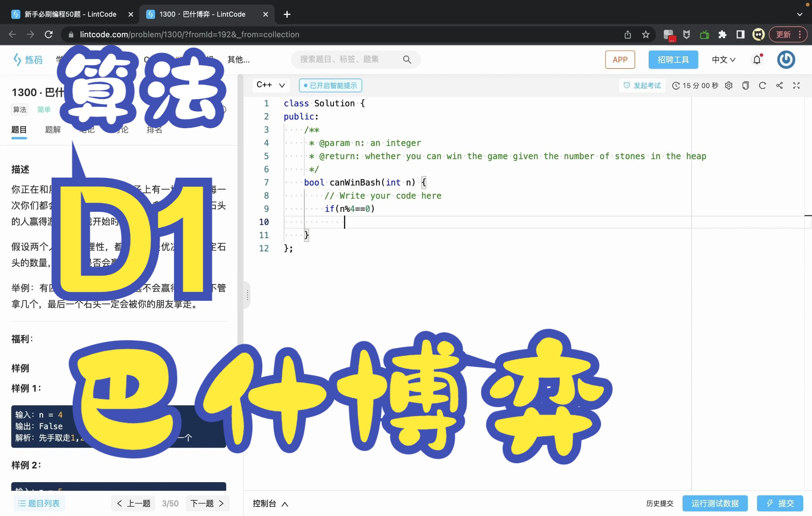Start the exam timer 发起考试
812x516 pixels.
coord(642,86)
